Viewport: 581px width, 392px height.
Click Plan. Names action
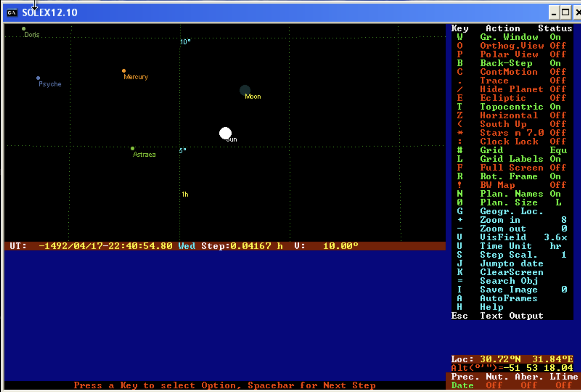tap(511, 194)
